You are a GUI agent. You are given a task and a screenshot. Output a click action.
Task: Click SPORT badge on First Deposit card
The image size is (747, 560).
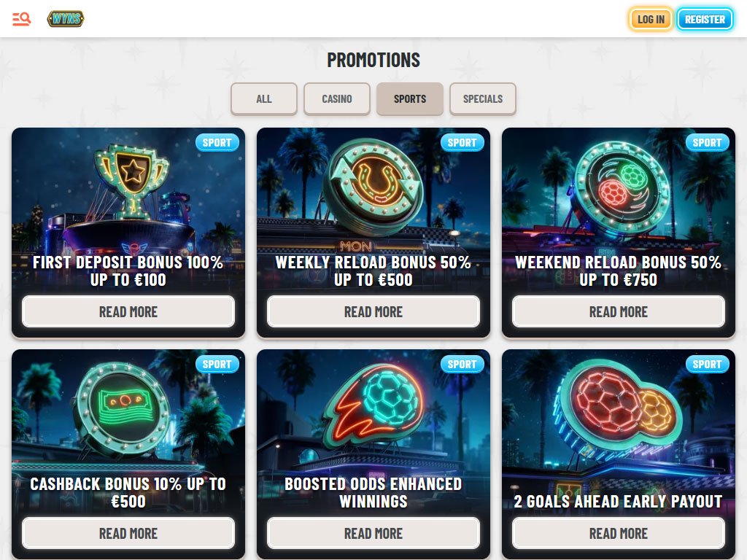217,142
